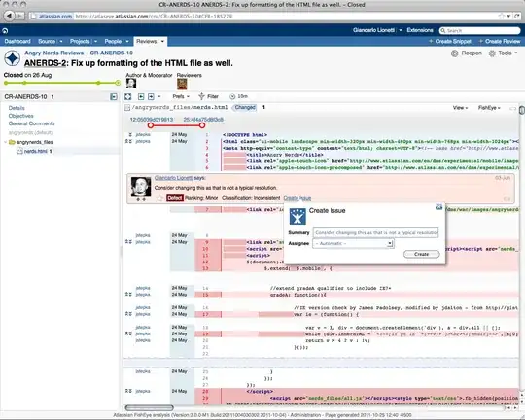Viewport: 525px width, 420px height.
Task: Select nerds.html in the file tree
Action: (x=36, y=151)
